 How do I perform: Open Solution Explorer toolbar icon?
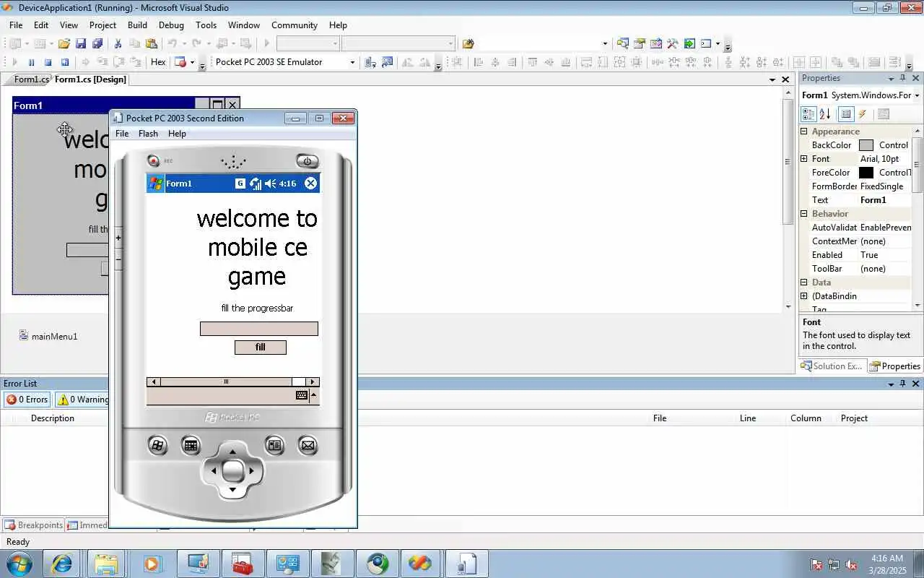(x=622, y=43)
